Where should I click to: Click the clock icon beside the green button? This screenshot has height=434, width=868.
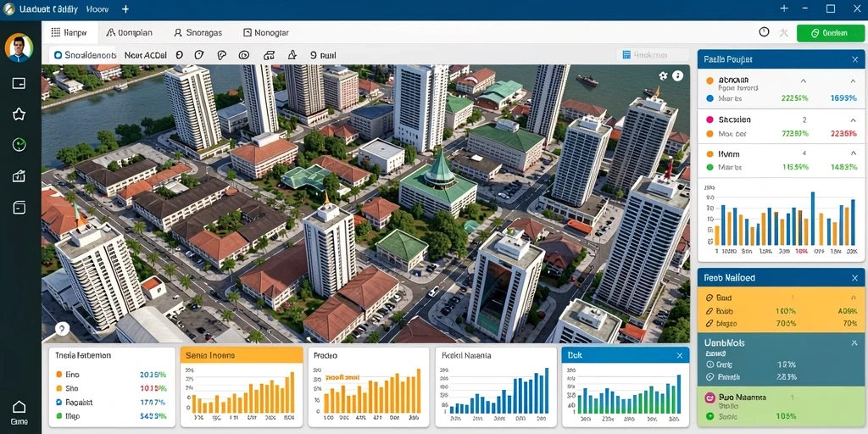764,32
